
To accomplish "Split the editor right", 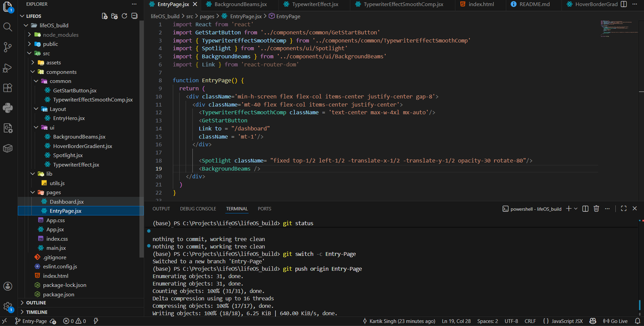I will (623, 4).
